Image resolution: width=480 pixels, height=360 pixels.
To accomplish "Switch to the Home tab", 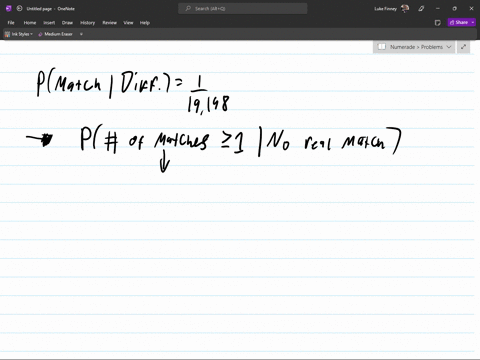I will (30, 23).
